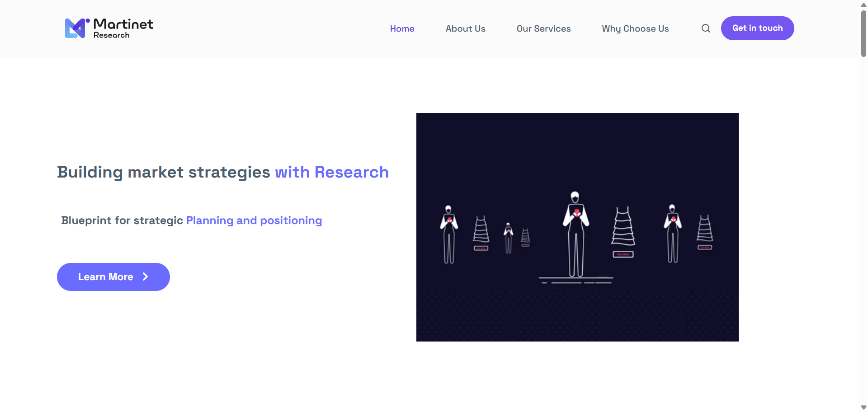Click the Martinet 'M' logo icon
This screenshot has height=412, width=868.
click(x=75, y=28)
